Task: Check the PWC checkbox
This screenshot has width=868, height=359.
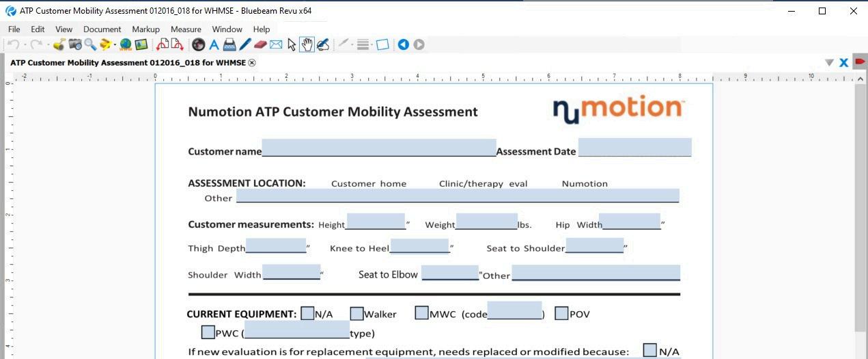Action: 208,332
